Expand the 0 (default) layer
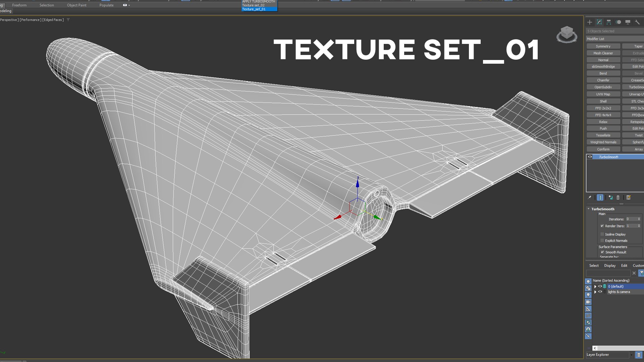Screen dimensions: 644x362 (595, 287)
